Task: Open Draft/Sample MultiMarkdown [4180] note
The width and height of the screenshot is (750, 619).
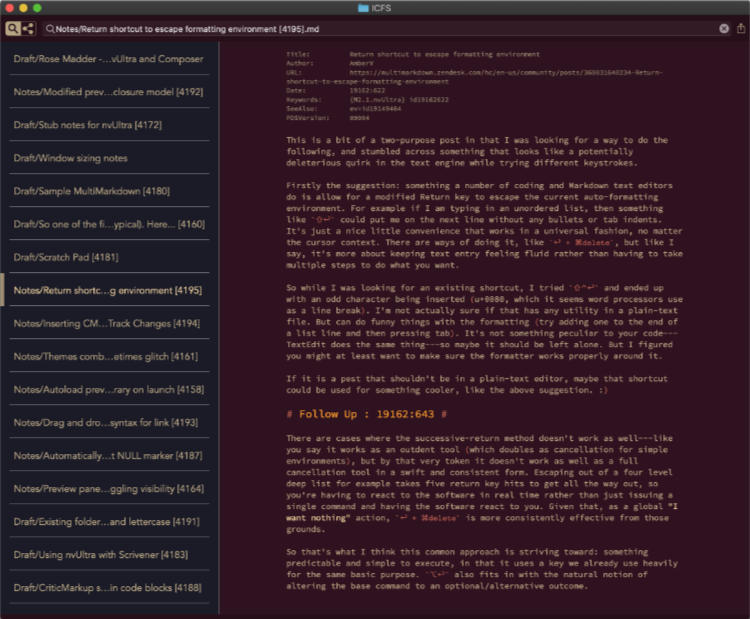Action: point(106,191)
